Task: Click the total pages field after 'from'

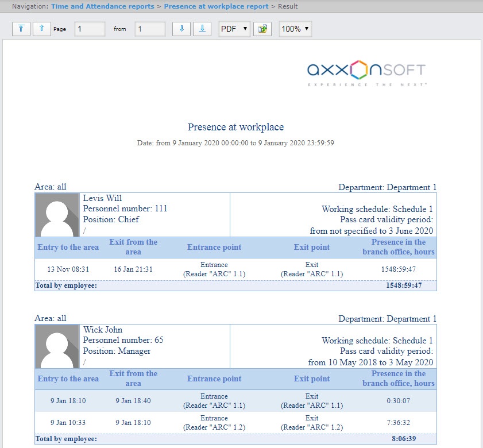Action: [150, 29]
